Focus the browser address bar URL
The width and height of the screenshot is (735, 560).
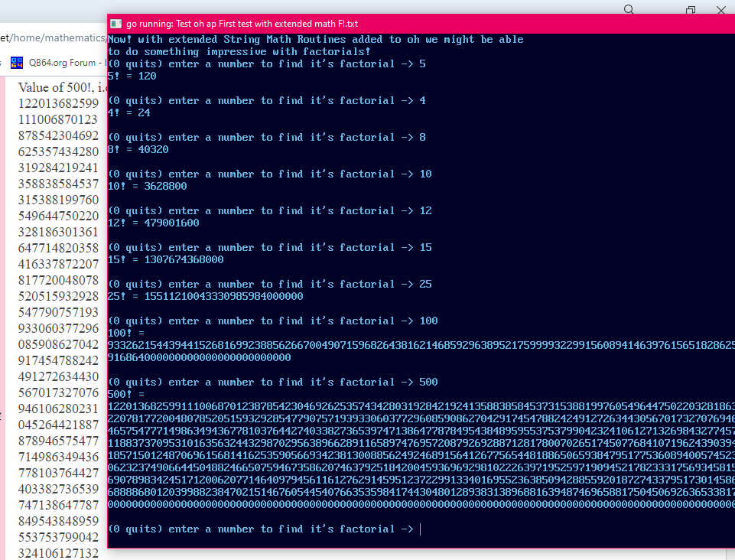pos(52,37)
